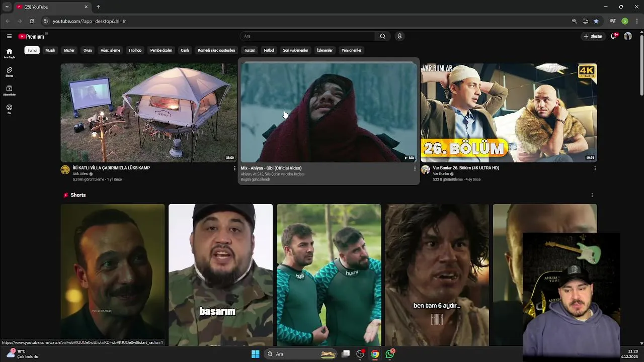Open the 'basarım' Shorts video
Screen dimensions: 644x362
tap(220, 275)
